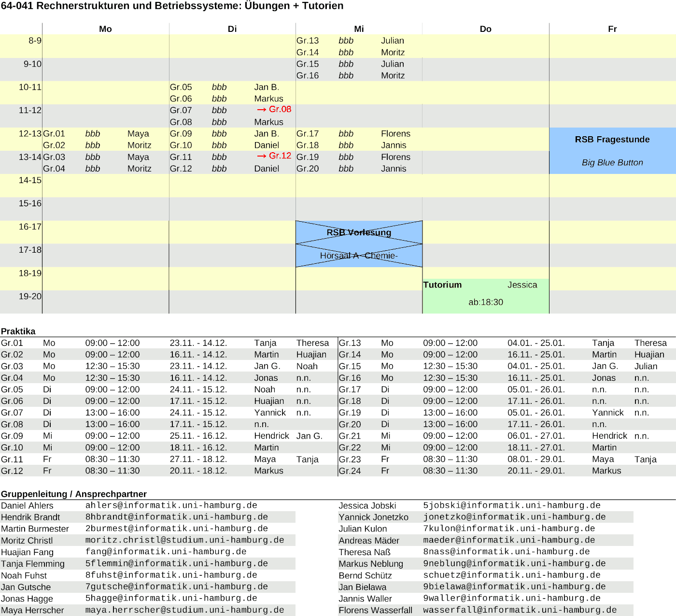Image resolution: width=676 pixels, height=616 pixels.
Task: Click email 'ahlers@informatik.uni-hamburg.de'
Action: 171,505
